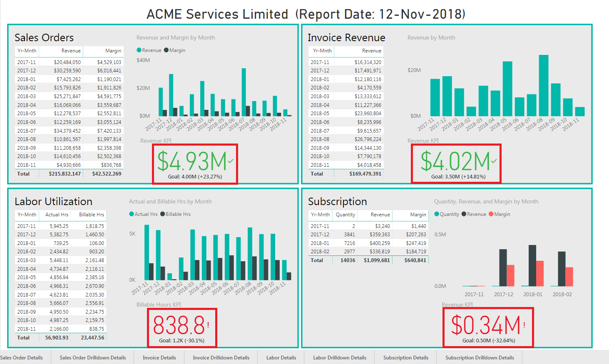
Task: Click the Actual and Billable Hrs by Month title
Action: click(170, 201)
